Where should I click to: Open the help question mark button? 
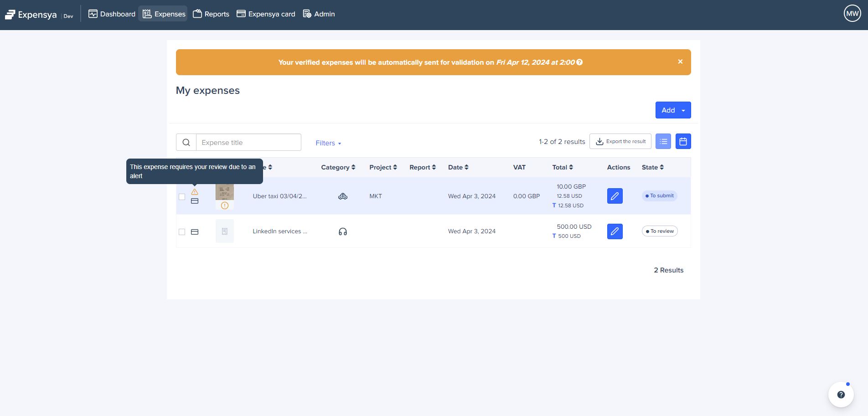coord(841,395)
